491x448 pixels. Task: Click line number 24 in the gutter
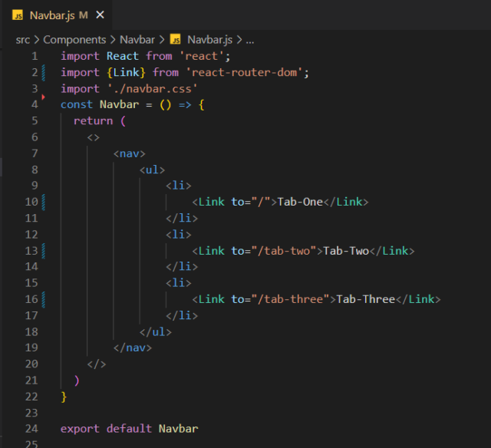(31, 428)
